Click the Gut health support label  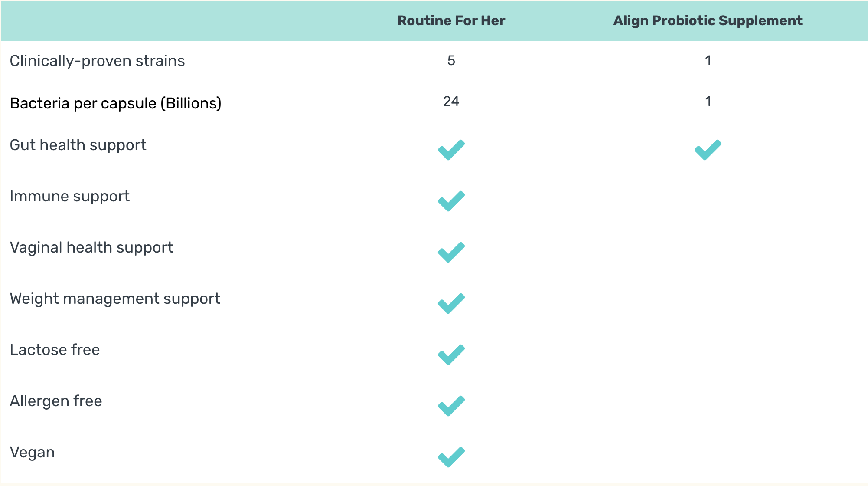click(78, 145)
